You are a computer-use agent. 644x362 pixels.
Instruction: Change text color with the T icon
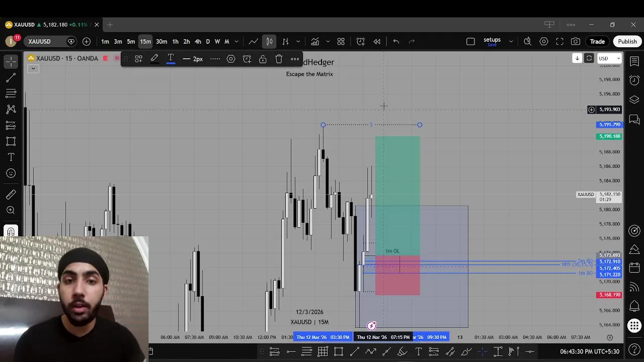click(x=171, y=59)
